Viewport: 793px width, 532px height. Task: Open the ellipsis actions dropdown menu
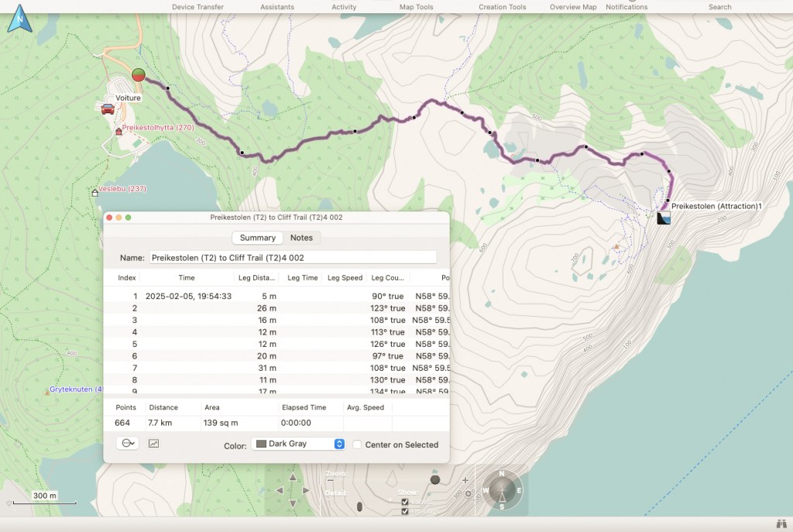click(x=127, y=444)
